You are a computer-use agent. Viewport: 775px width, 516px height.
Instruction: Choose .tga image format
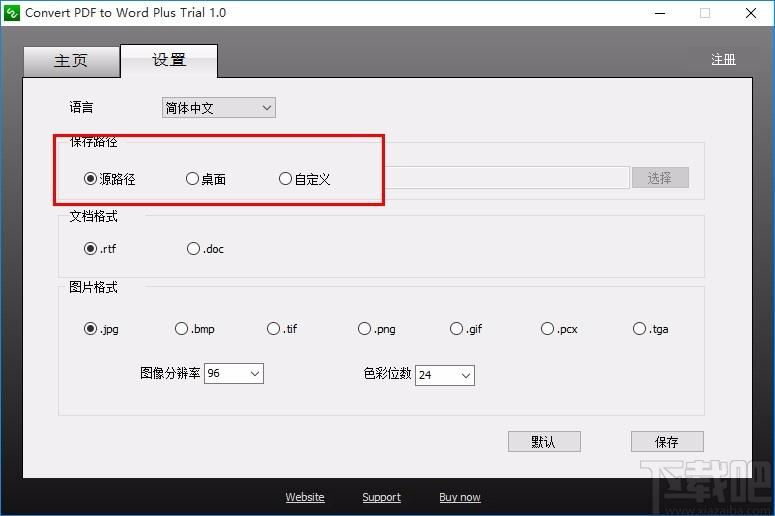(x=650, y=329)
